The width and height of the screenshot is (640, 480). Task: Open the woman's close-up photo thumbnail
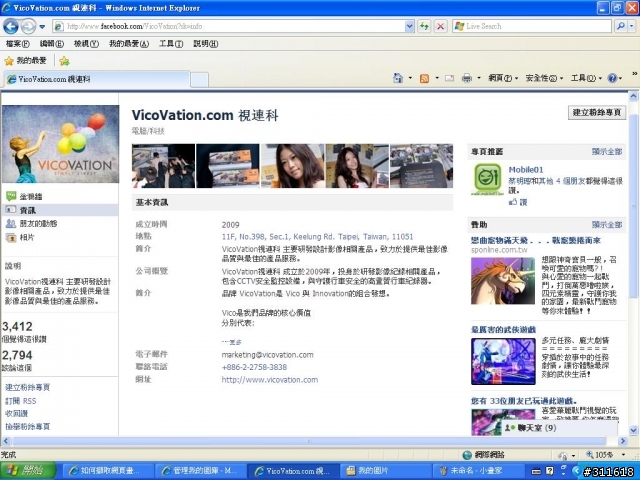pyautogui.click(x=292, y=166)
